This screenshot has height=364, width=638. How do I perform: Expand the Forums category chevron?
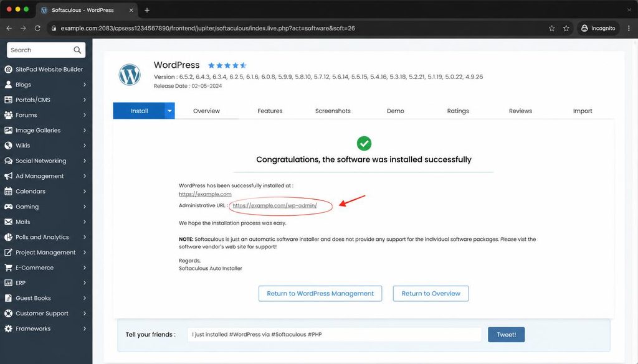(85, 115)
